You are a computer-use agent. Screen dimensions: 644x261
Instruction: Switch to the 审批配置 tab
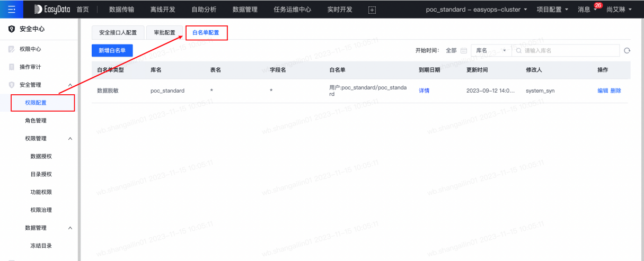[164, 32]
